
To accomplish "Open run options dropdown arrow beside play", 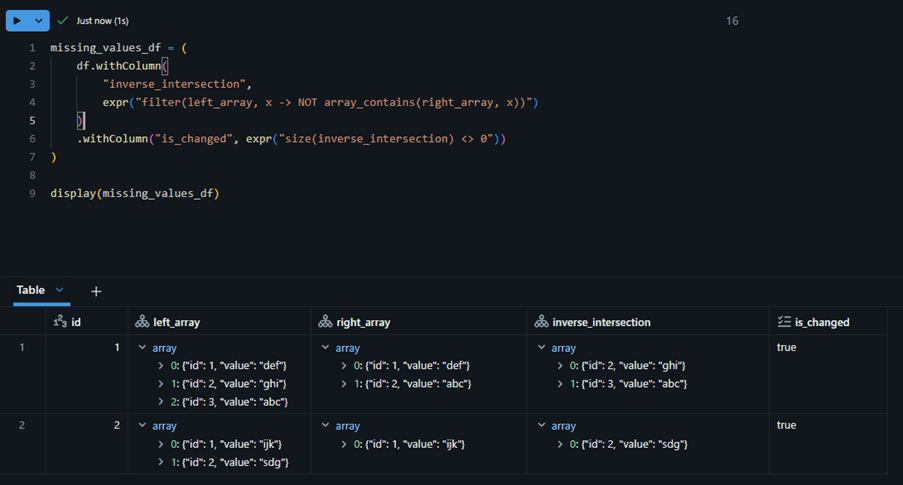I will tap(39, 20).
